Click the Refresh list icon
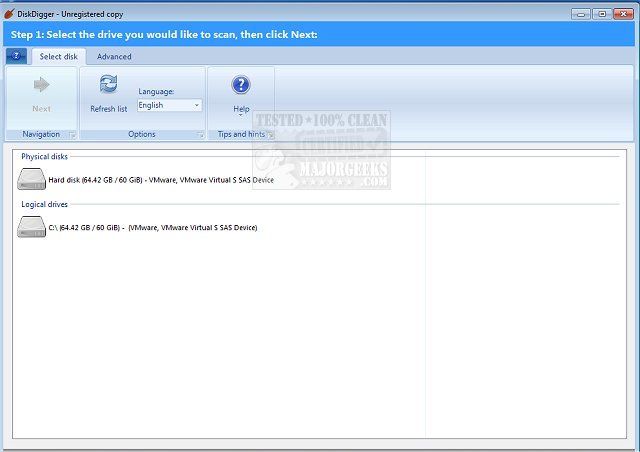The width and height of the screenshot is (640, 452). pos(108,85)
